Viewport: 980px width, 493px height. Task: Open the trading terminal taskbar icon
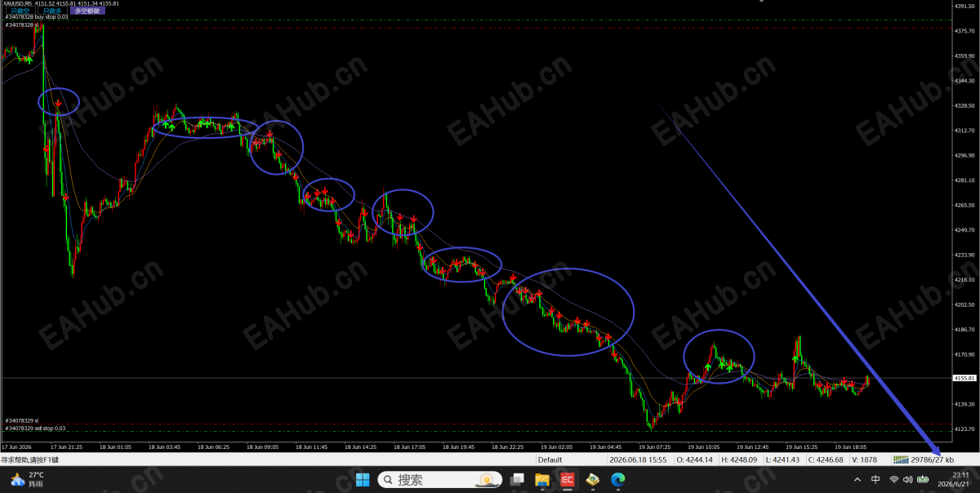tap(591, 480)
